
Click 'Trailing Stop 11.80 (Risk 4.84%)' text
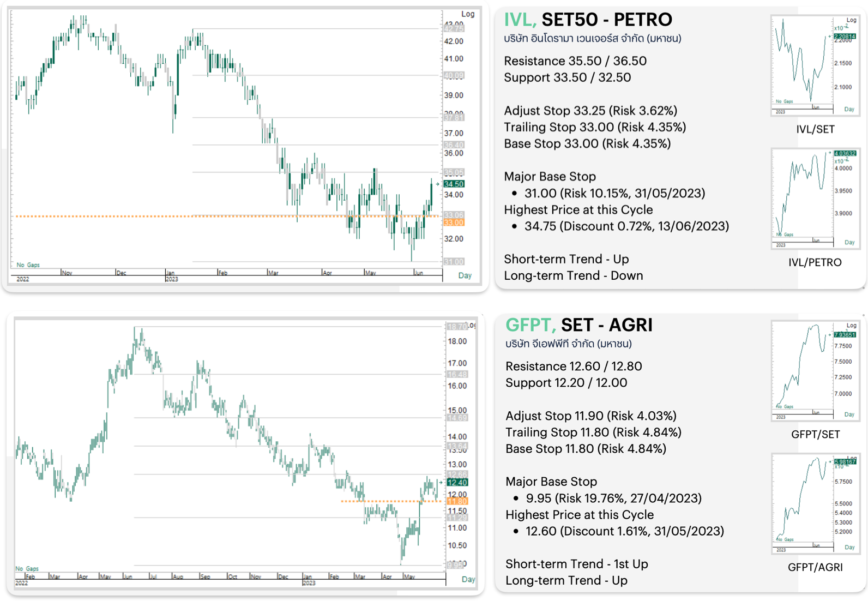click(594, 432)
